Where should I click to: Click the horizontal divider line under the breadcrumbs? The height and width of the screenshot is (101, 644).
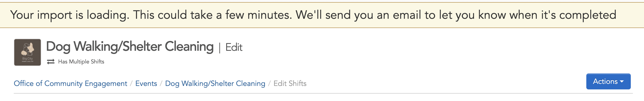tap(323, 93)
